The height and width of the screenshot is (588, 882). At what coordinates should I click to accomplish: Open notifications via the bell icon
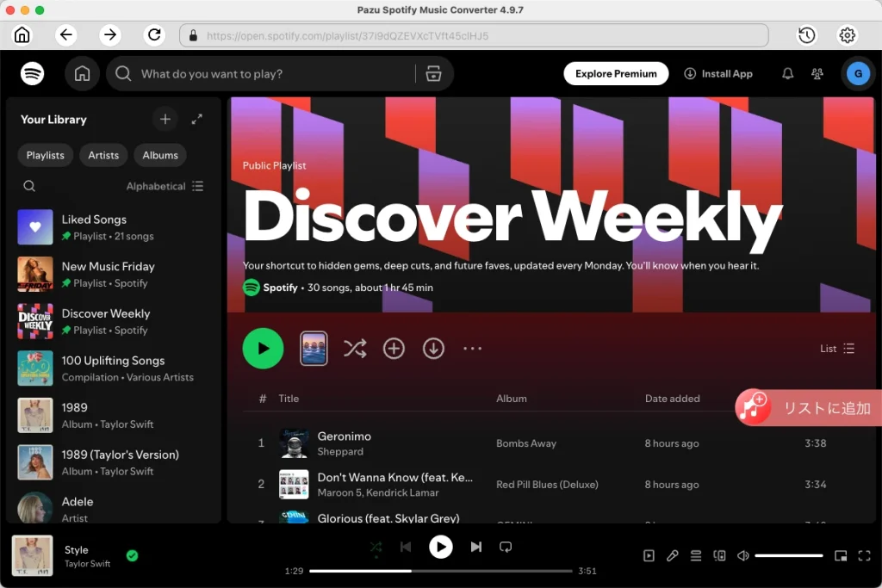pos(786,73)
